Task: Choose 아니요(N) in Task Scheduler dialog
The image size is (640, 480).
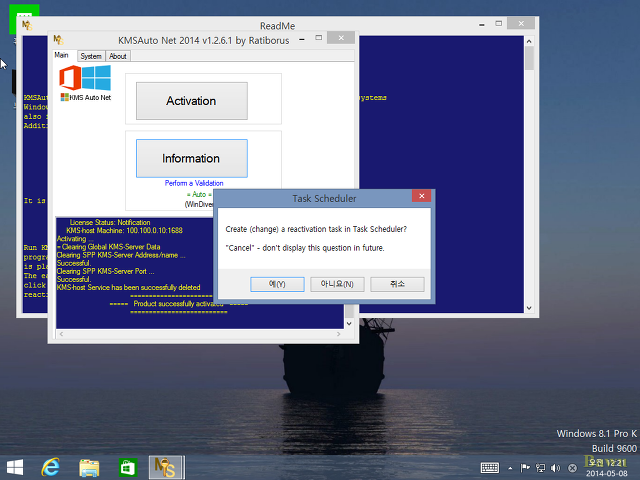Action: 337,284
